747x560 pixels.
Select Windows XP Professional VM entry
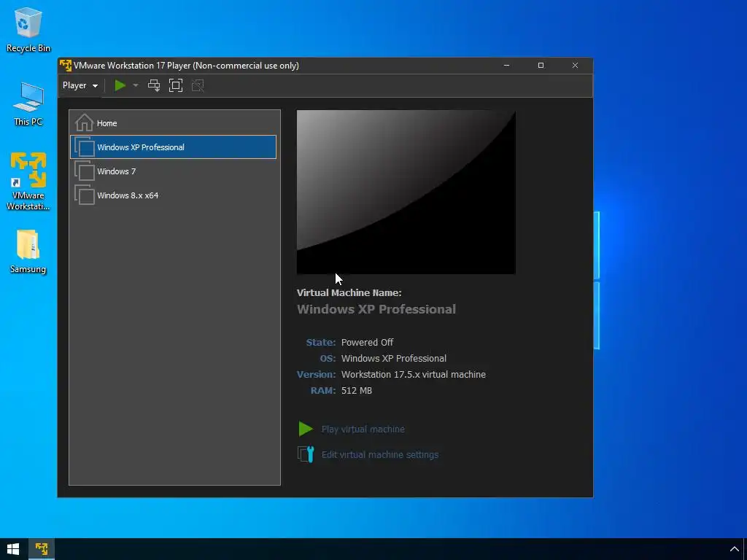pos(174,147)
